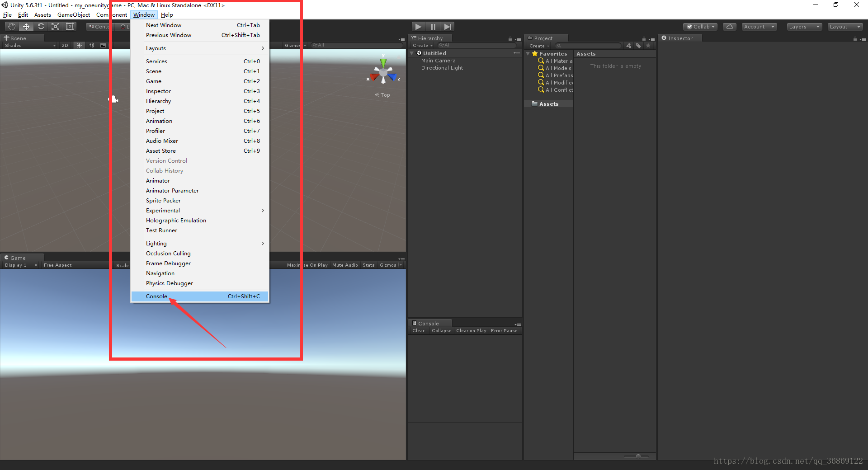The height and width of the screenshot is (470, 868).
Task: Select the Rotate tool in toolbar
Action: click(41, 27)
